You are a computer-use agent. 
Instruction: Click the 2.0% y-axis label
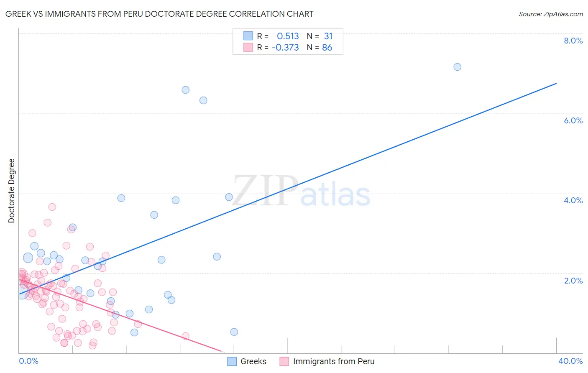pos(573,281)
